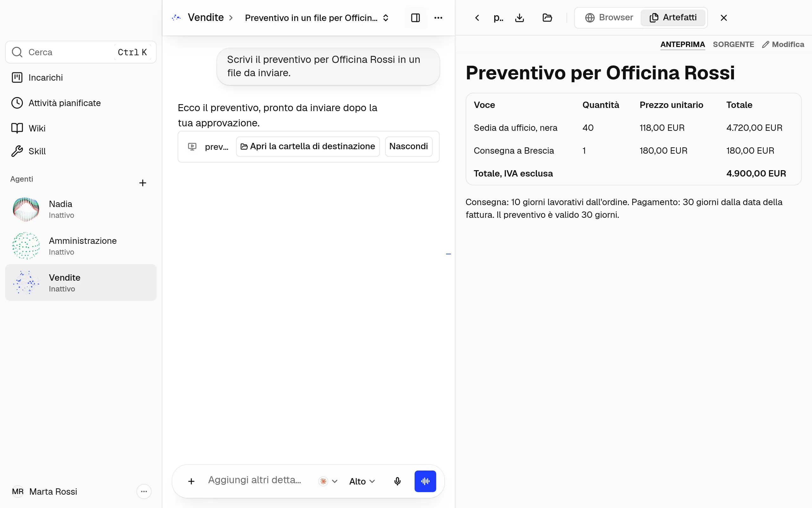Open the Incarichi section
Image resolution: width=812 pixels, height=508 pixels.
(x=81, y=77)
